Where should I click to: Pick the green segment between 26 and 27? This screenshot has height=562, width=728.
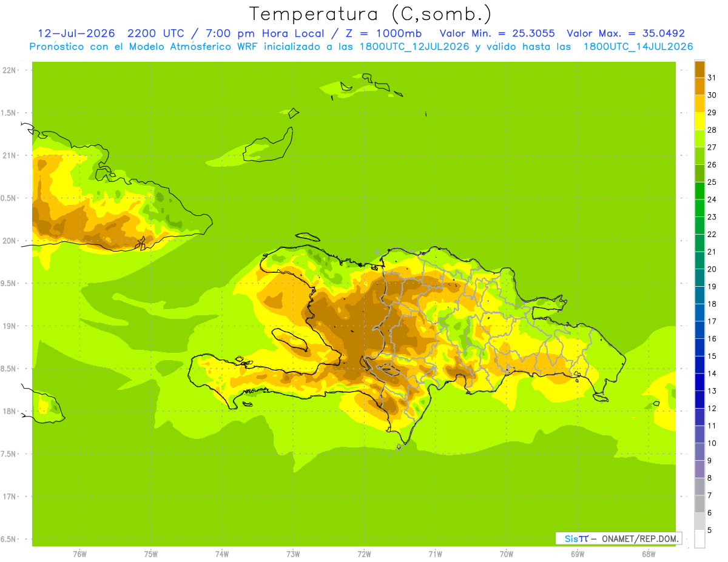point(699,156)
